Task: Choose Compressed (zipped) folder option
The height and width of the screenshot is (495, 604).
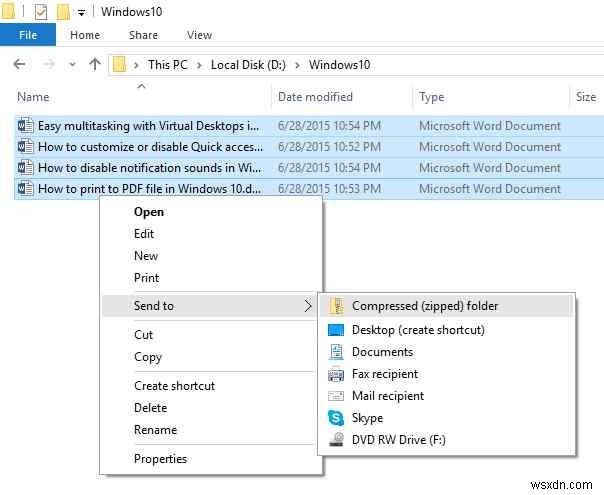Action: 425,306
